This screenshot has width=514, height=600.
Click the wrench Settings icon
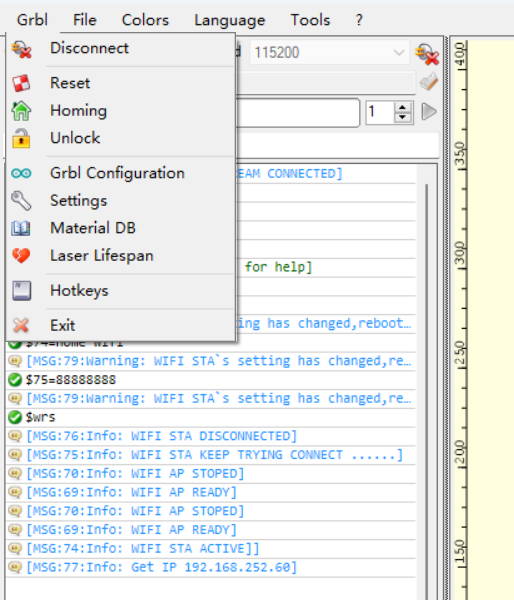tap(21, 201)
